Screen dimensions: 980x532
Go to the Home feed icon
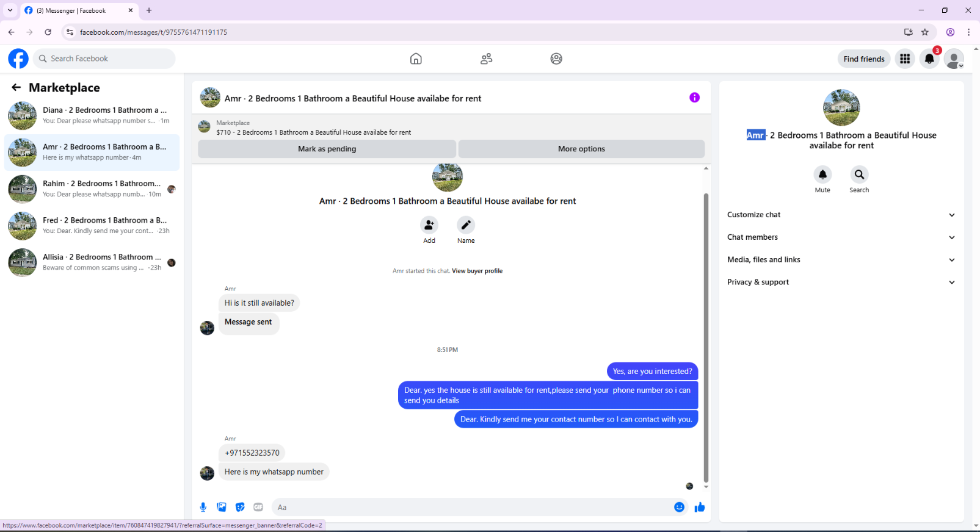(416, 59)
